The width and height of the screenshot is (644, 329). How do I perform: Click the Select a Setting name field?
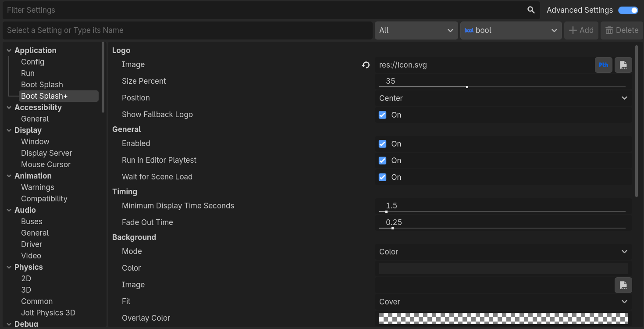tap(188, 30)
